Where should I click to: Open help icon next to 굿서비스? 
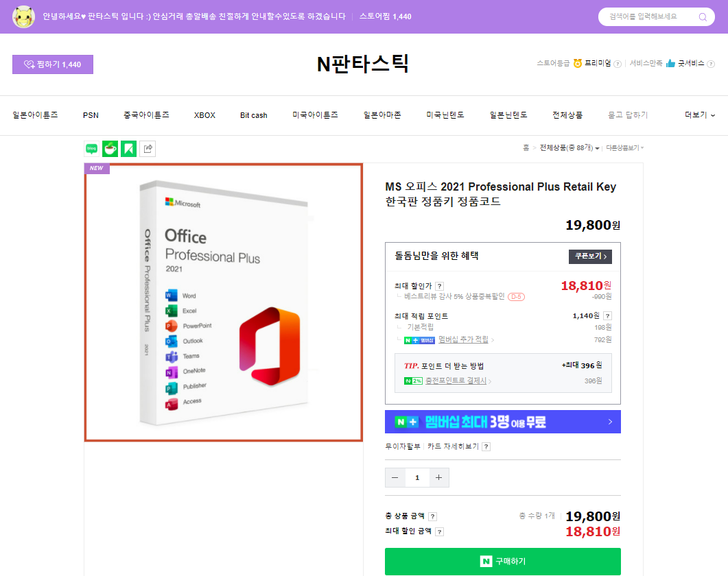[711, 64]
